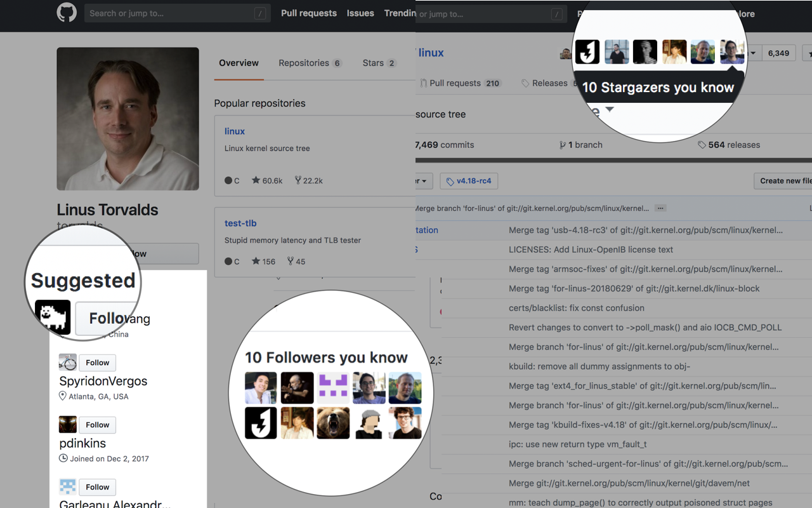This screenshot has height=508, width=812.
Task: Switch to the Repositories 6 tab
Action: (310, 63)
